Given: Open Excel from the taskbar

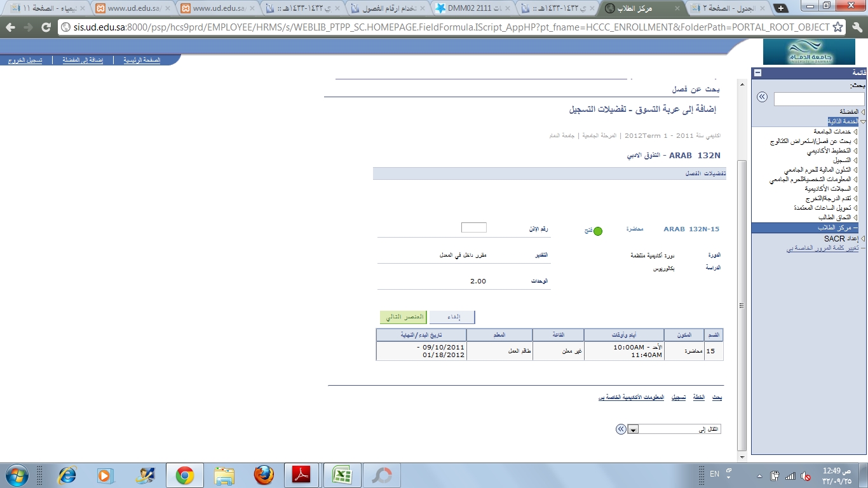Looking at the screenshot, I should click(x=342, y=475).
